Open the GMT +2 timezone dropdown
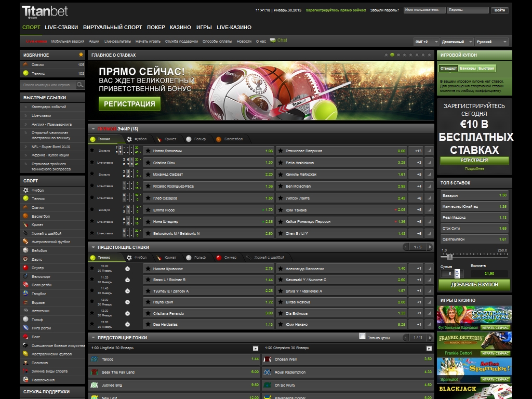 coord(425,42)
